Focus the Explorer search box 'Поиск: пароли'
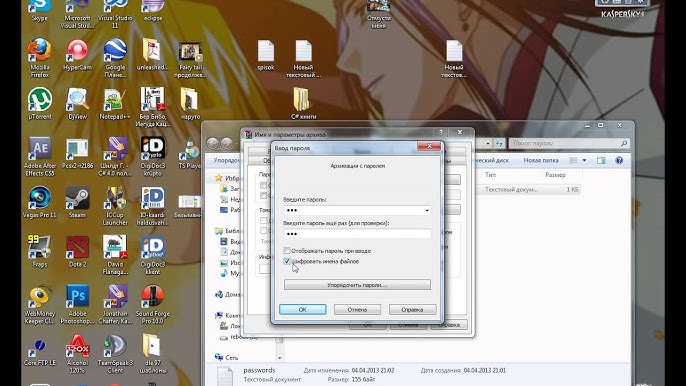Screen dimensions: 686x386 (x=569, y=143)
